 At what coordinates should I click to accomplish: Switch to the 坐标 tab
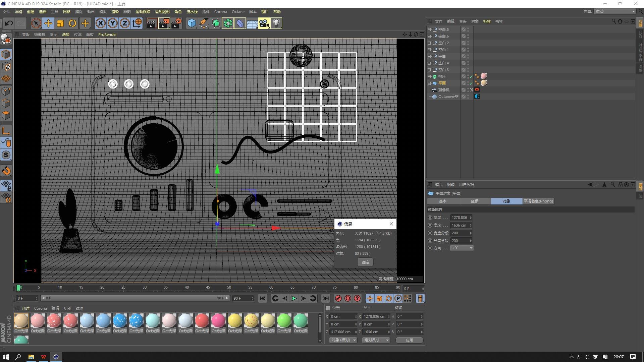474,201
